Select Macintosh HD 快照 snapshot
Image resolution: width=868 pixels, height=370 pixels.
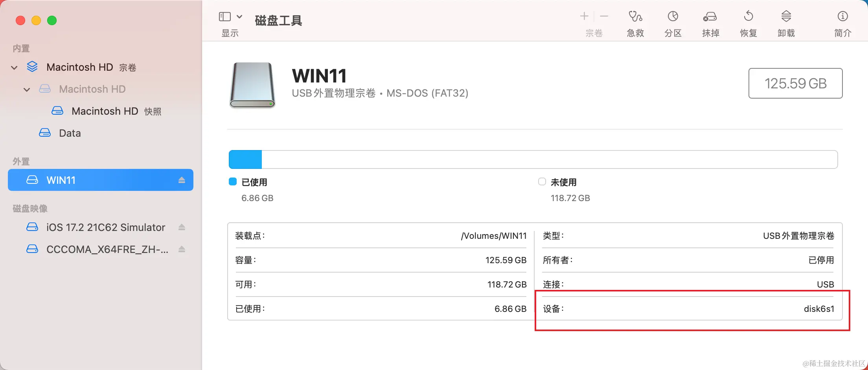(101, 111)
